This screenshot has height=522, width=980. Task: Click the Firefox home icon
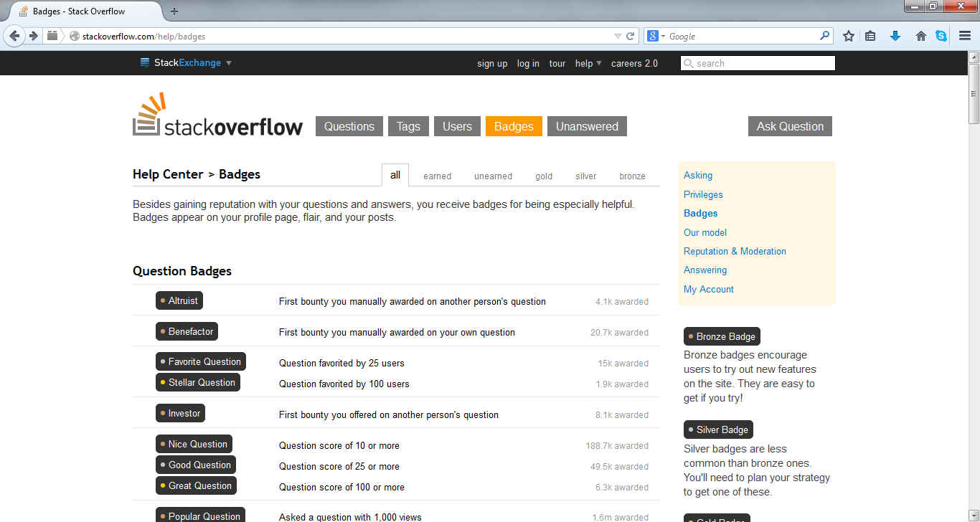[920, 35]
